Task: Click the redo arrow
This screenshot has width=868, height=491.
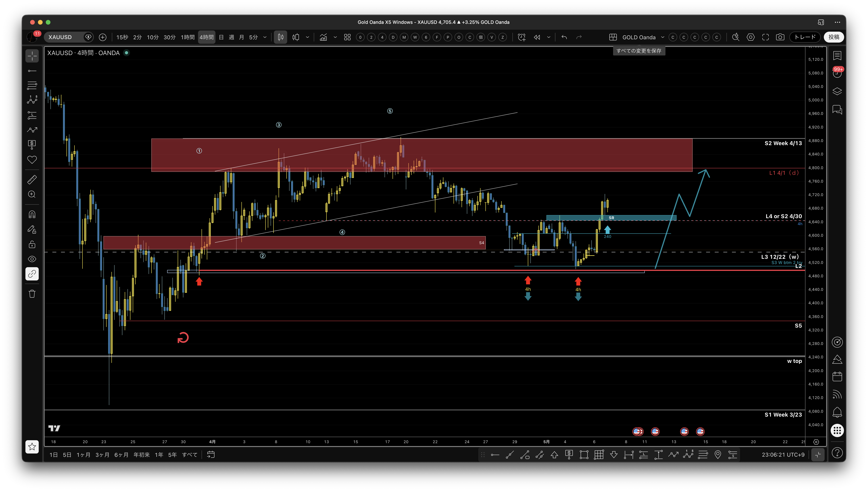Action: [x=579, y=37]
